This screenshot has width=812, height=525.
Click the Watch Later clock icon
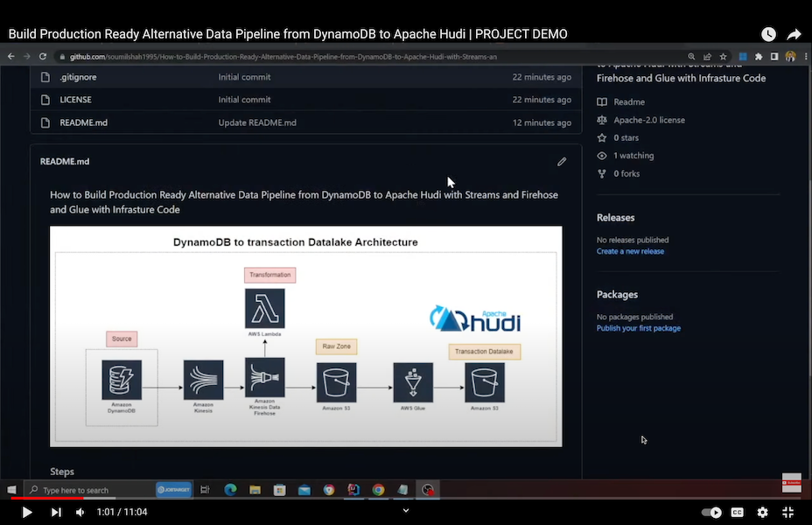coord(768,34)
